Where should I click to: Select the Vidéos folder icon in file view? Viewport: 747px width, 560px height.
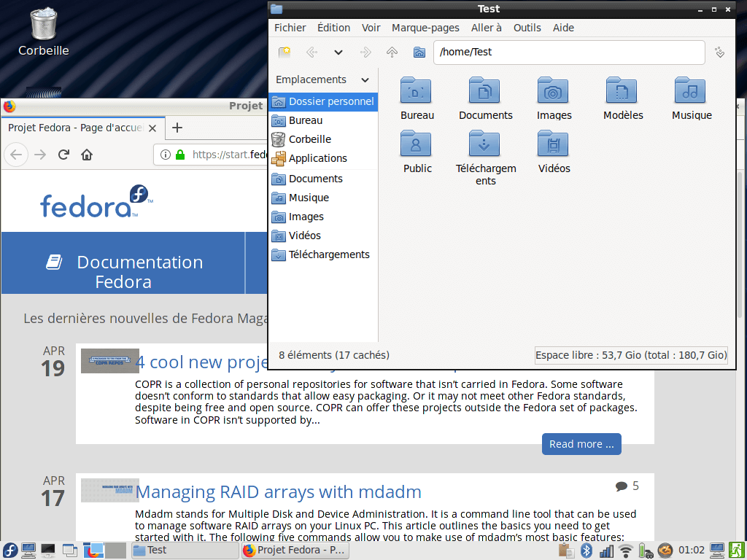click(553, 143)
